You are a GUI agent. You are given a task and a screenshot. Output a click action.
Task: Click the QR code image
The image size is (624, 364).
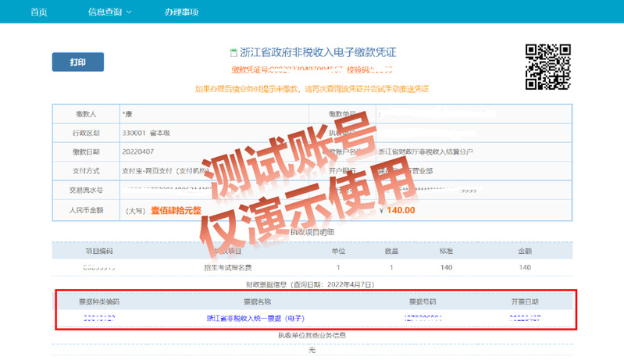tap(547, 66)
